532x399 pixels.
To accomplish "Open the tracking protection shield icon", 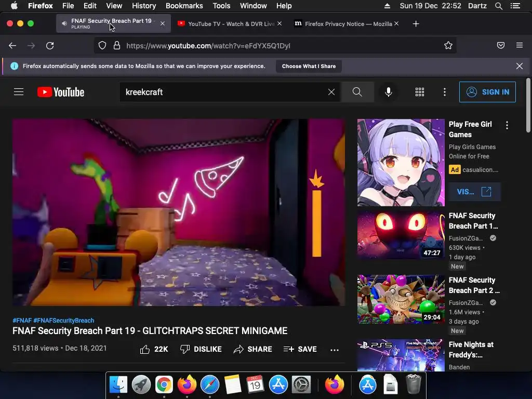I will (102, 46).
